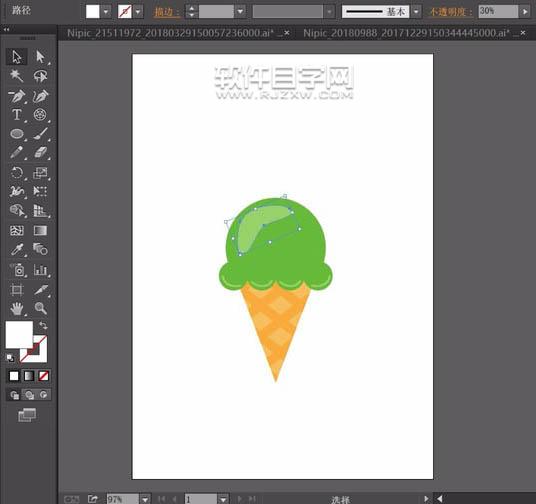This screenshot has width=536, height=504.
Task: Select the Pen tool
Action: [x=16, y=96]
